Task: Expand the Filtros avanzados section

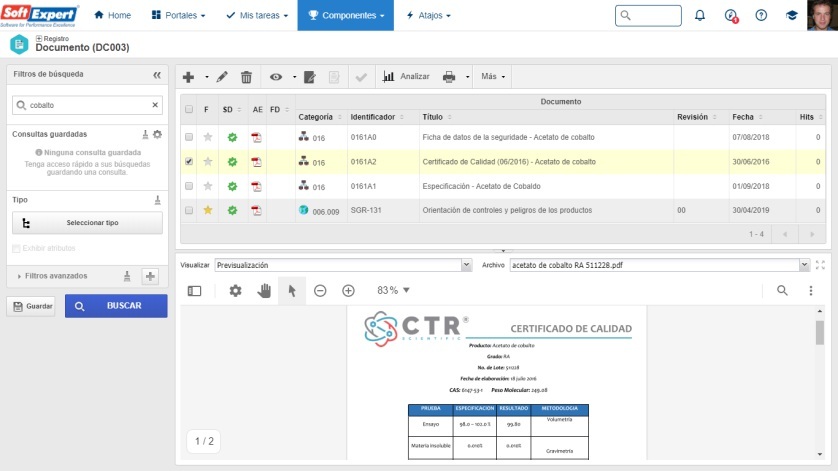Action: [x=22, y=276]
